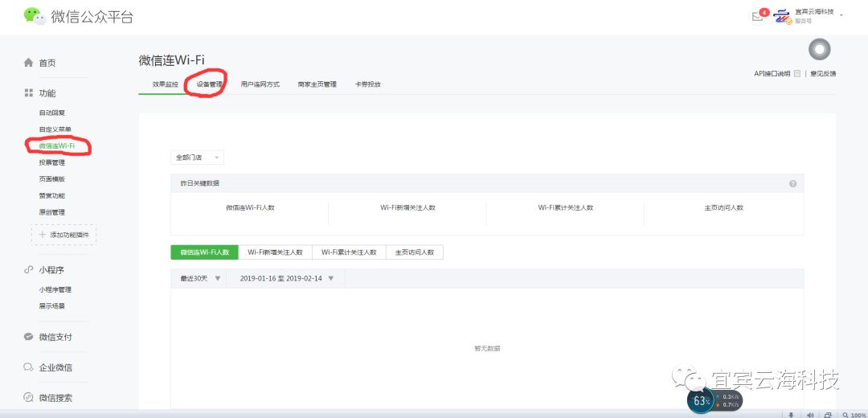The image size is (868, 418).
Task: Switch to the 设备管理 tab
Action: [209, 84]
